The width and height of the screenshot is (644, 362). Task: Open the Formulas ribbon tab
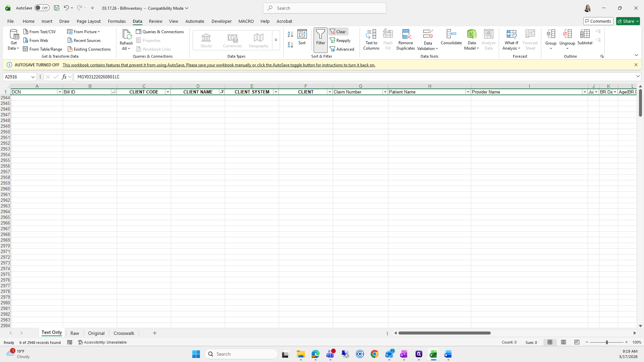(x=117, y=21)
